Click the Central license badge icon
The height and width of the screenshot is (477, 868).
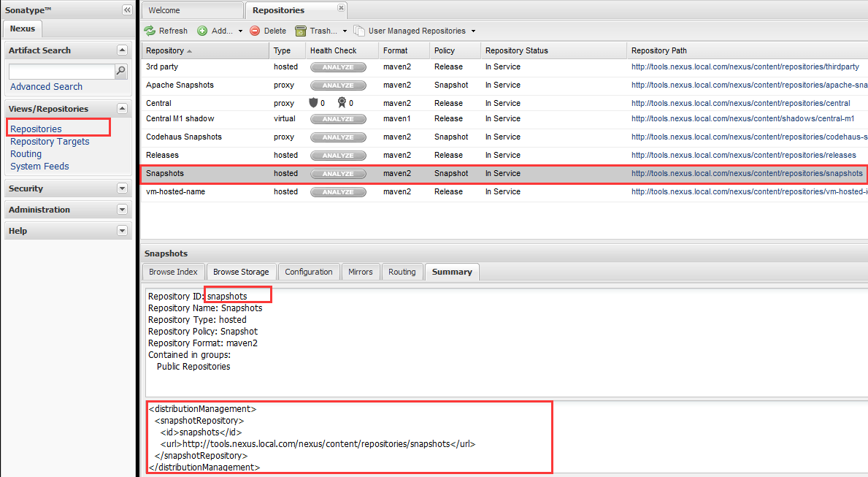342,102
